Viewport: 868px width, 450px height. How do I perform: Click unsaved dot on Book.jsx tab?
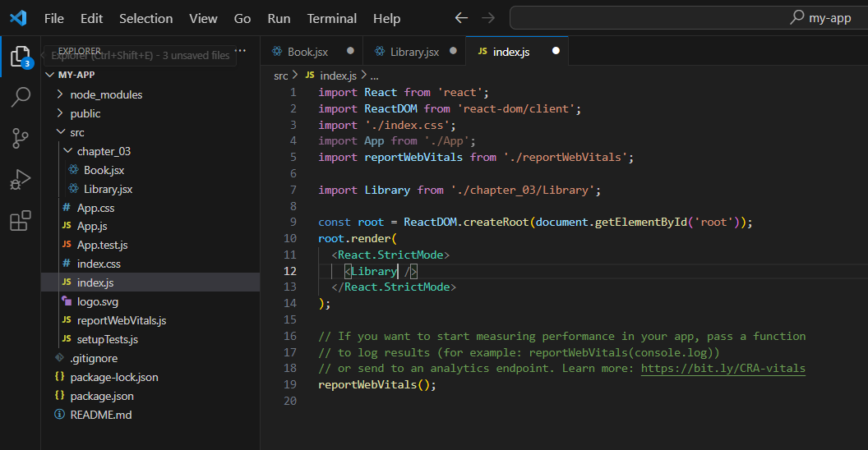pyautogui.click(x=350, y=51)
